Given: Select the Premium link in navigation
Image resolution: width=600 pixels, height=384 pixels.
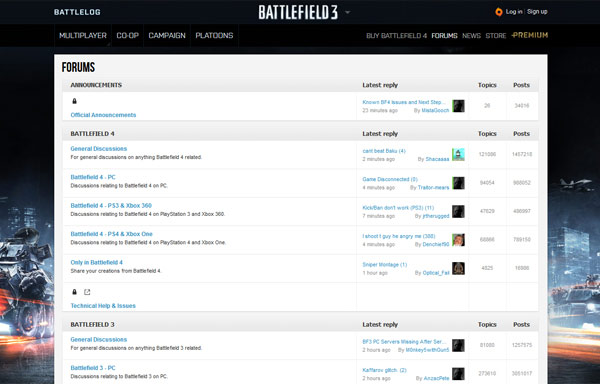Looking at the screenshot, I should (530, 35).
